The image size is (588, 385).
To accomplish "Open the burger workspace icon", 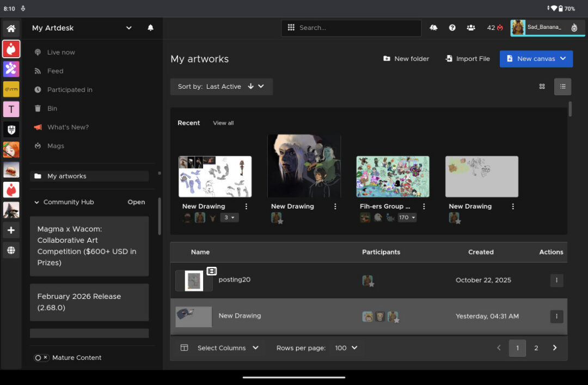I will [x=11, y=170].
